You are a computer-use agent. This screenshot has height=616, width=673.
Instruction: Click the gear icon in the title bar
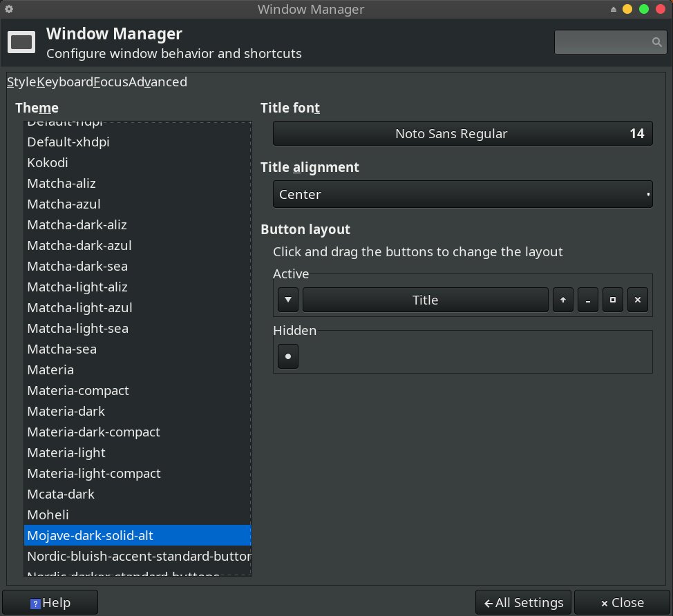[9, 9]
